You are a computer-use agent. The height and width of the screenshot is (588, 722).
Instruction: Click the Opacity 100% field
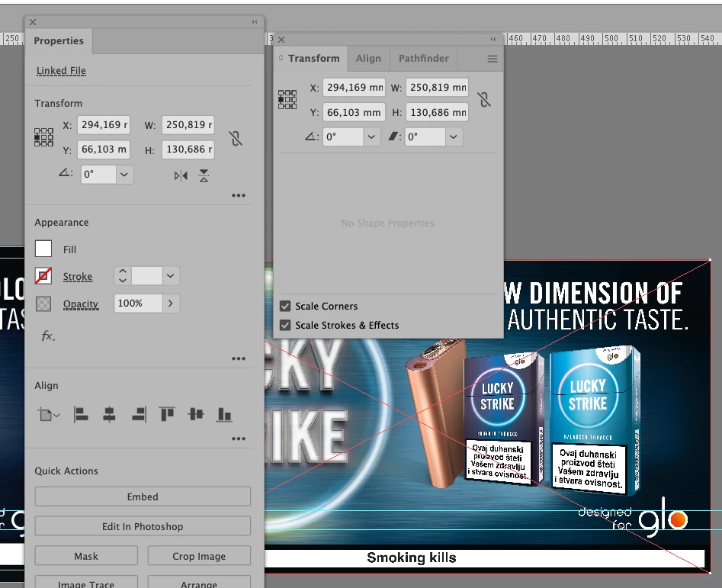pyautogui.click(x=138, y=304)
